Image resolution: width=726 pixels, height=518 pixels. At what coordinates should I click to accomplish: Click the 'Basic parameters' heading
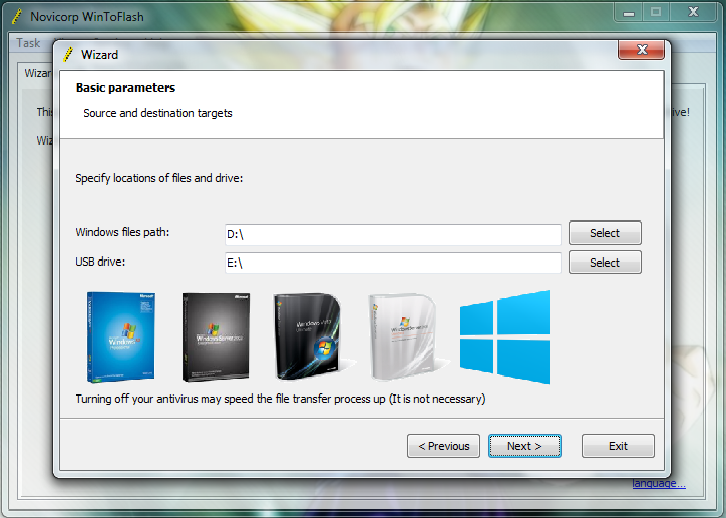(125, 88)
